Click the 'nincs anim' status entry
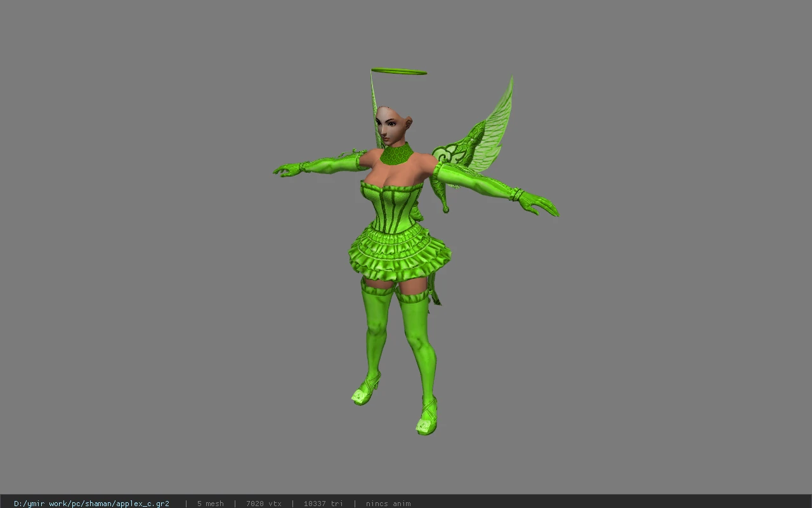The height and width of the screenshot is (508, 812). (388, 504)
